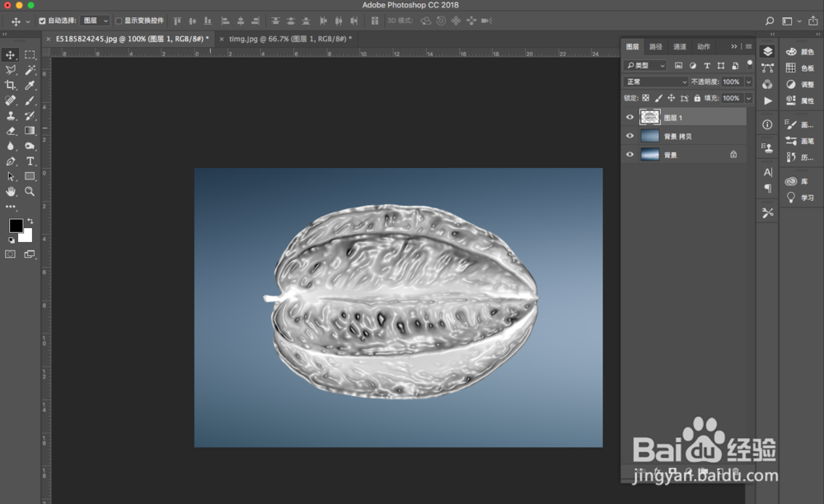Click the lock padlock on 背景 layer
The height and width of the screenshot is (504, 824).
(734, 154)
